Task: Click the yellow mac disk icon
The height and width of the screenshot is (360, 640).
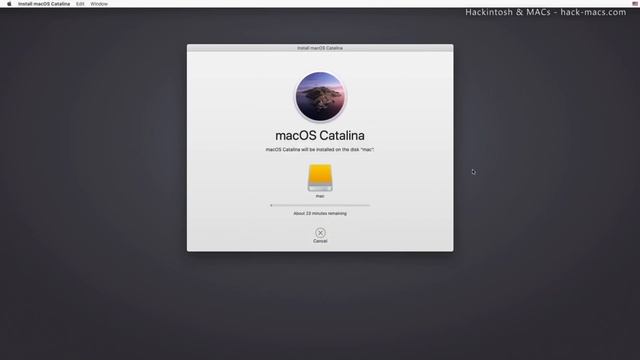Action: click(320, 178)
